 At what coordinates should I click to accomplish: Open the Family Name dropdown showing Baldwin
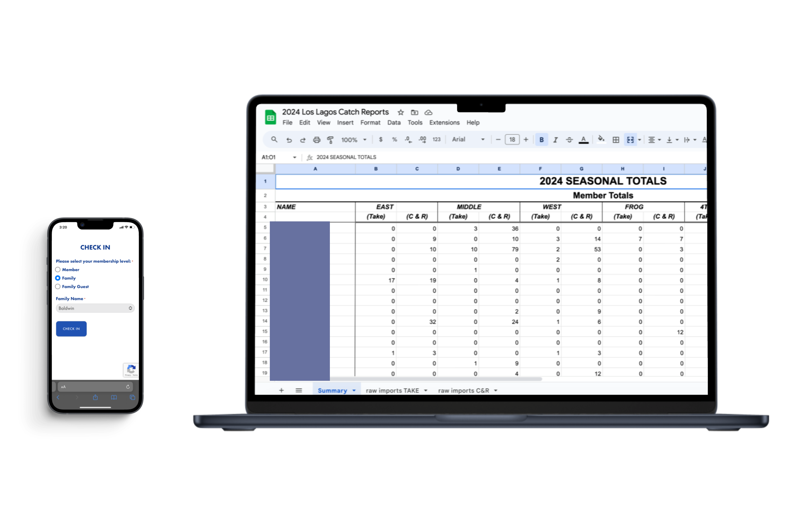(95, 308)
